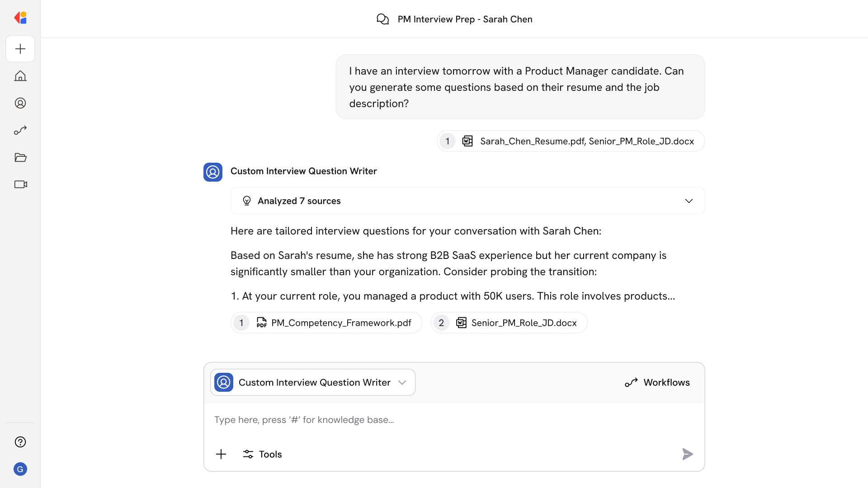The height and width of the screenshot is (488, 868).
Task: Open the Senior_PM_Role_JD.docx citation
Action: (509, 323)
